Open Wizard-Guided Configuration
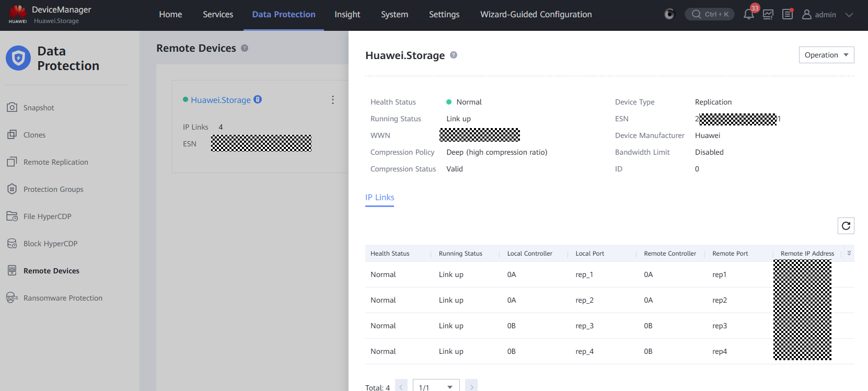The width and height of the screenshot is (868, 391). [536, 15]
